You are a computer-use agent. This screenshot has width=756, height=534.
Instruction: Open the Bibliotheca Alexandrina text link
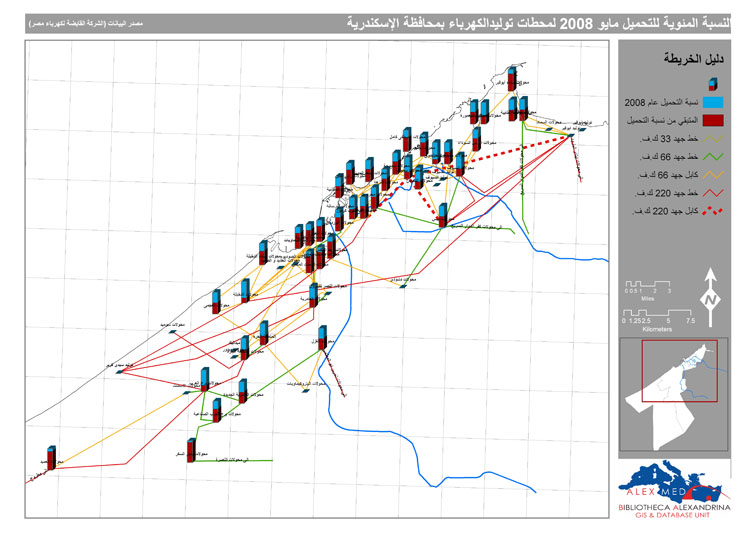tap(681, 508)
